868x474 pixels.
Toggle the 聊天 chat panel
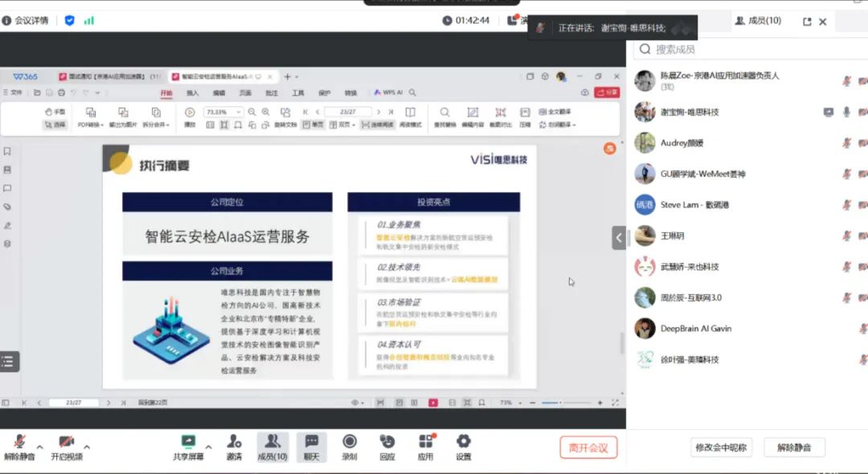point(312,447)
